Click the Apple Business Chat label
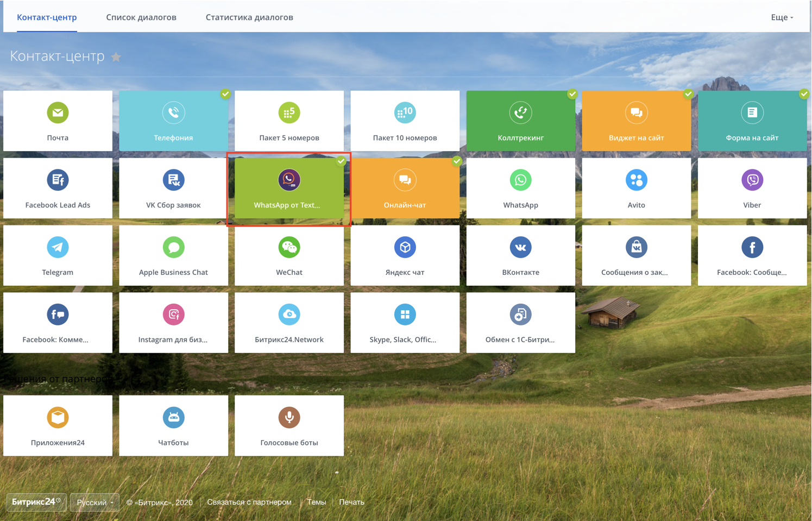The height and width of the screenshot is (521, 812). tap(173, 273)
